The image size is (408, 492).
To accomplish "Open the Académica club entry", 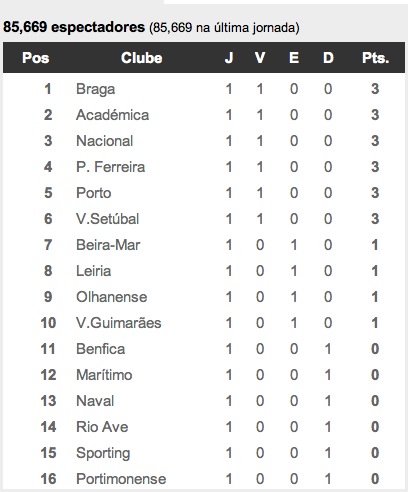I will (x=113, y=115).
